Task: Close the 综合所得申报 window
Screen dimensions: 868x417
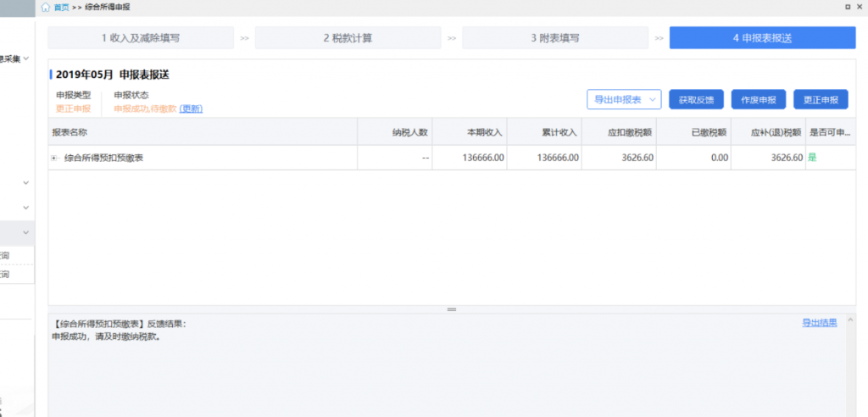Action: click(860, 7)
